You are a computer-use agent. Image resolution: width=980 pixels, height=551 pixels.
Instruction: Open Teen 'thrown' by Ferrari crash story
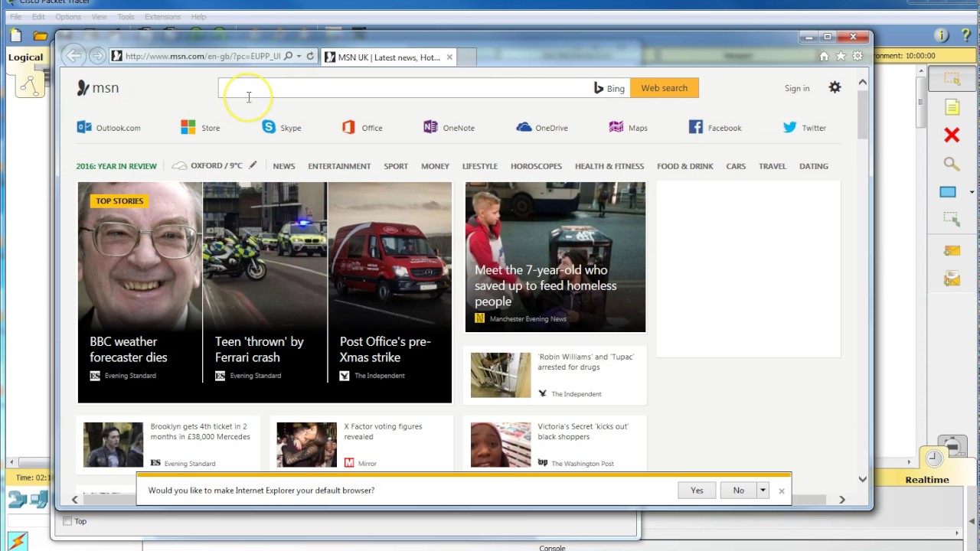coord(265,292)
